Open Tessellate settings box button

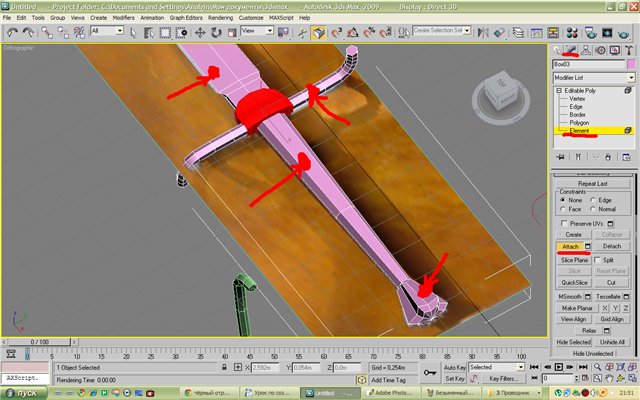click(x=627, y=296)
